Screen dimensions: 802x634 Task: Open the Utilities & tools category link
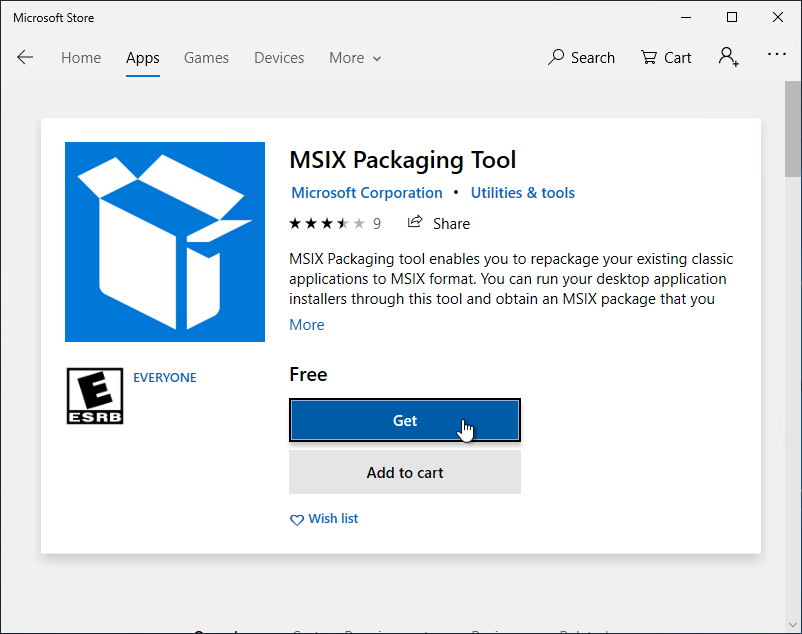pos(523,193)
